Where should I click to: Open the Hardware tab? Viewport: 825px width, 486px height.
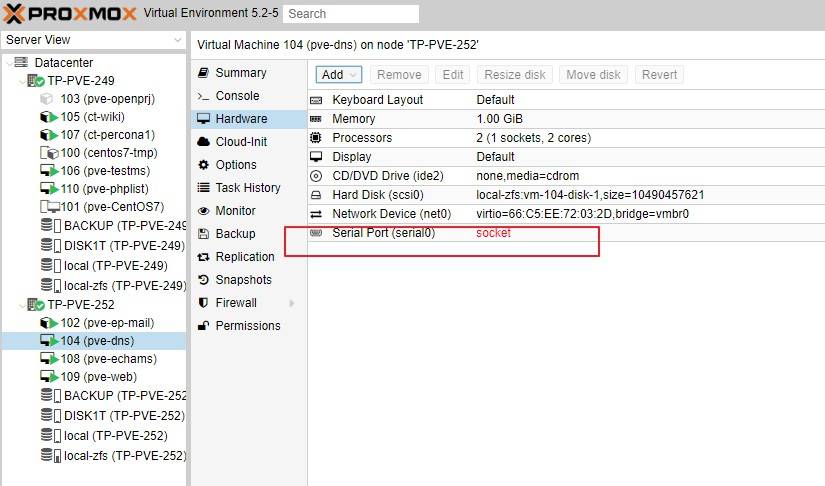[x=249, y=119]
